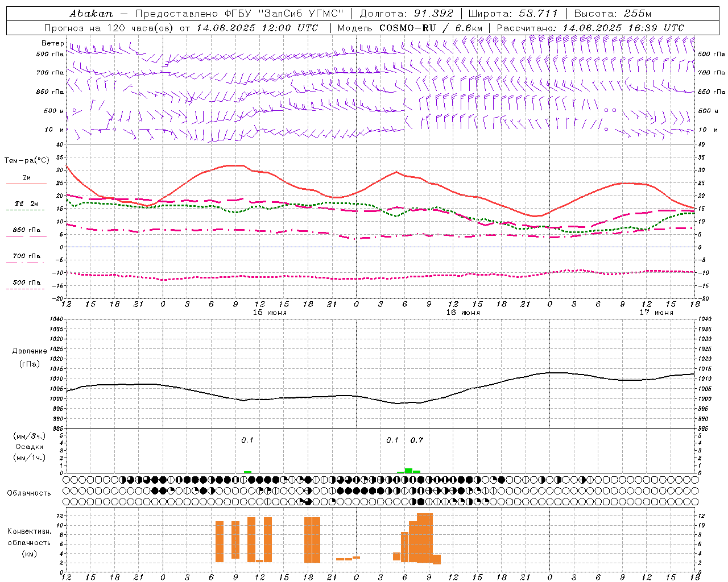Click the '17 июня' date label
728x582 pixels.
pos(656,313)
